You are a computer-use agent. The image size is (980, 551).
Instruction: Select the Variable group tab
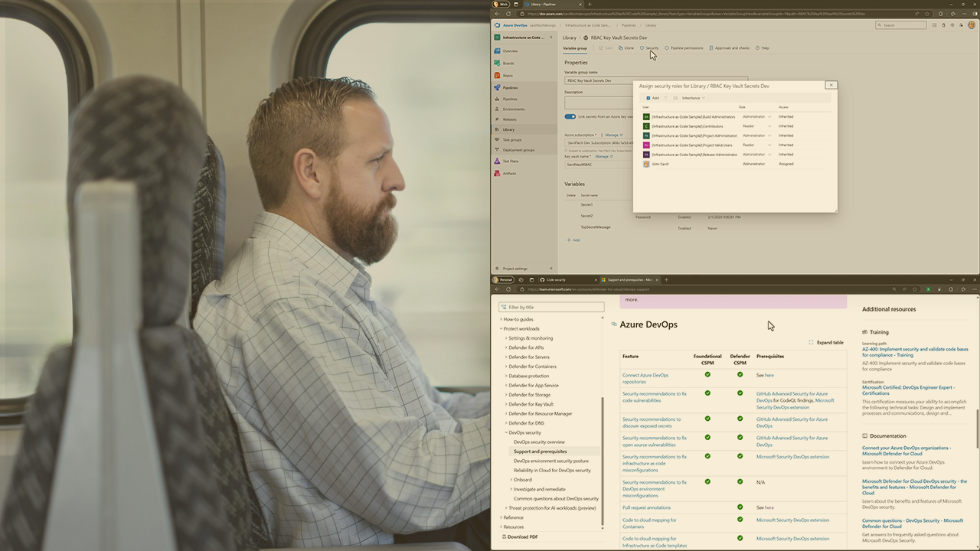click(575, 48)
